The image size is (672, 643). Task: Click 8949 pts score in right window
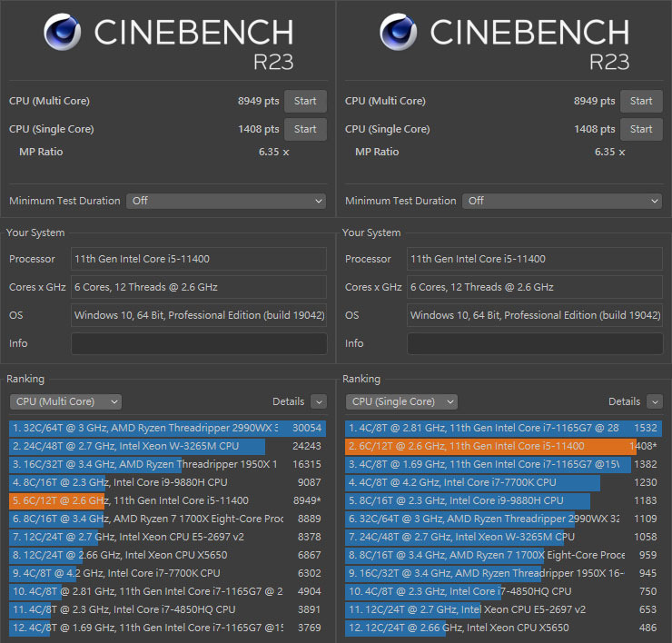click(x=595, y=101)
